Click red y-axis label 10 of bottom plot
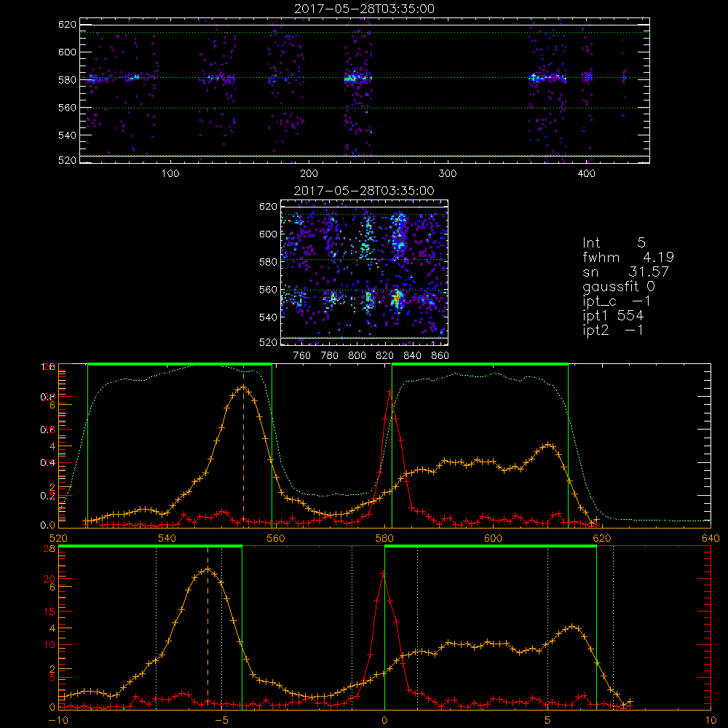This screenshot has height=728, width=728. pos(49,644)
